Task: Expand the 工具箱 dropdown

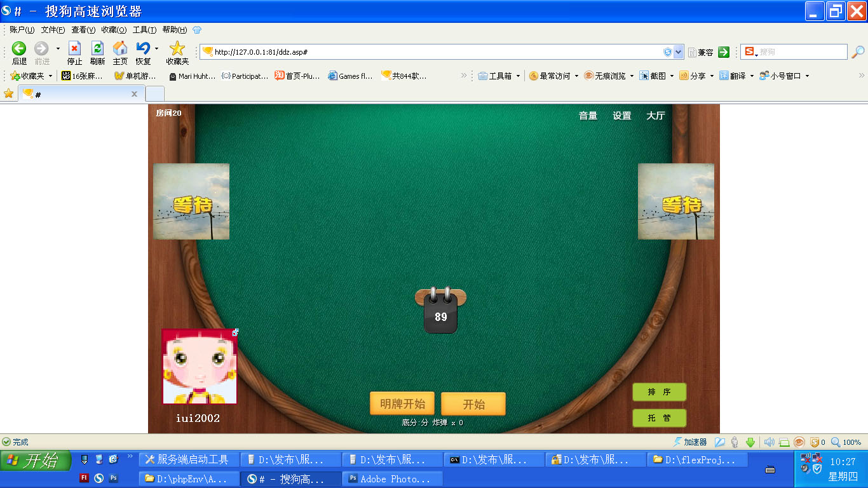Action: coord(518,76)
